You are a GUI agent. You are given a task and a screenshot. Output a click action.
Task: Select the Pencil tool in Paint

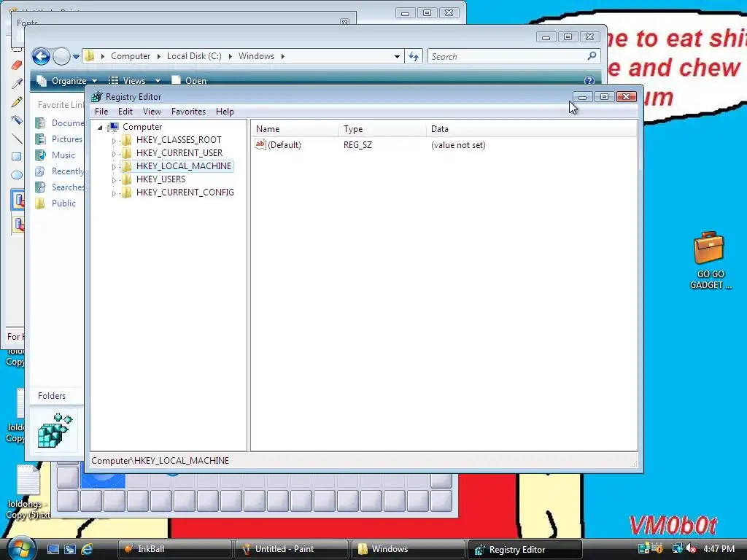pos(17,101)
